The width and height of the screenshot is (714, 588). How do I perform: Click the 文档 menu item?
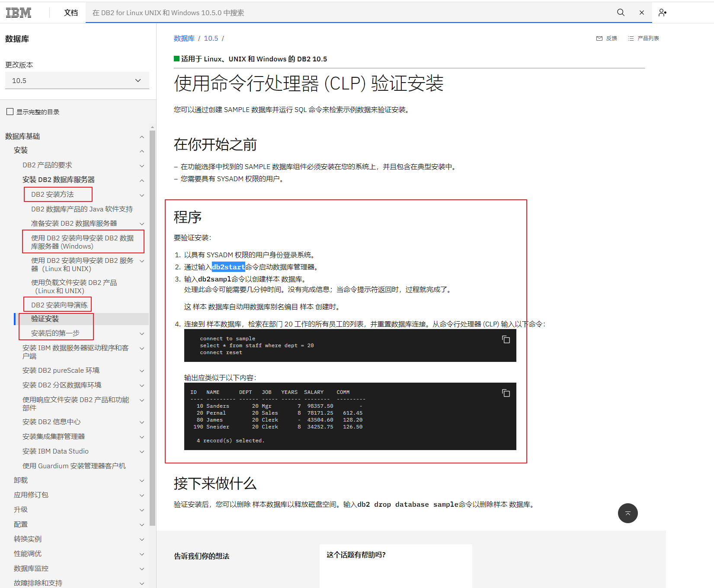tap(71, 13)
